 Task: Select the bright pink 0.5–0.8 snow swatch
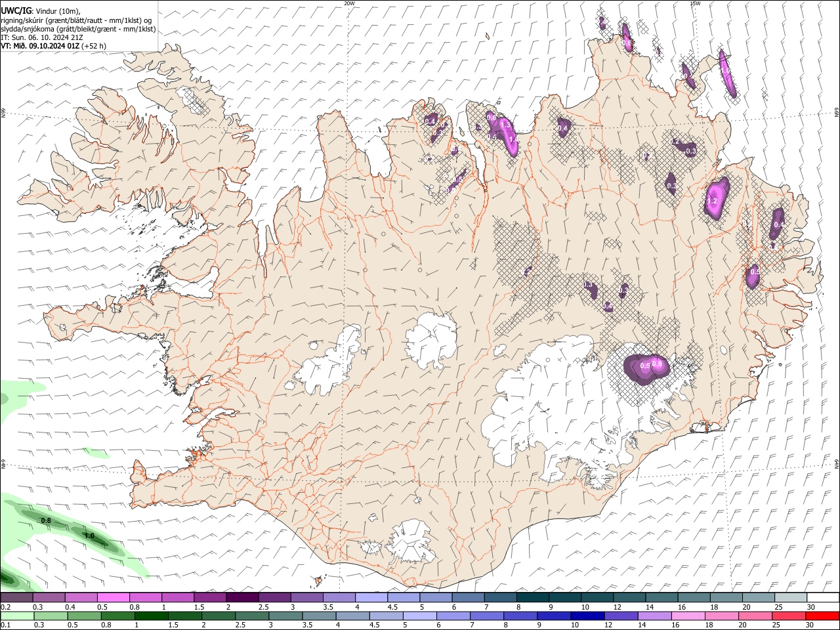pyautogui.click(x=113, y=598)
